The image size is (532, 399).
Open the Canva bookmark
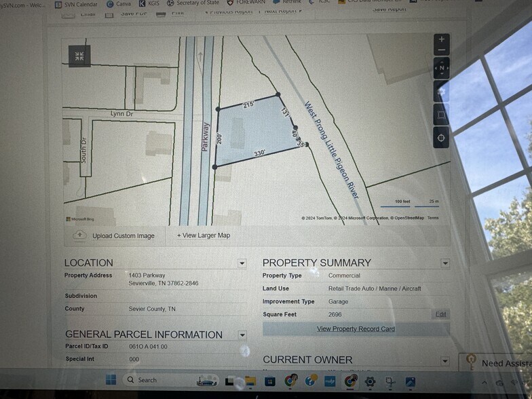[x=119, y=4]
